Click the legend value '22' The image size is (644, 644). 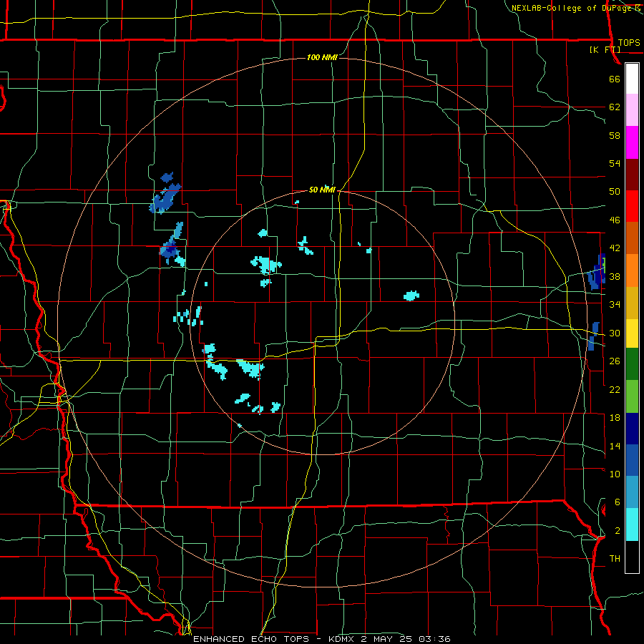coord(615,389)
